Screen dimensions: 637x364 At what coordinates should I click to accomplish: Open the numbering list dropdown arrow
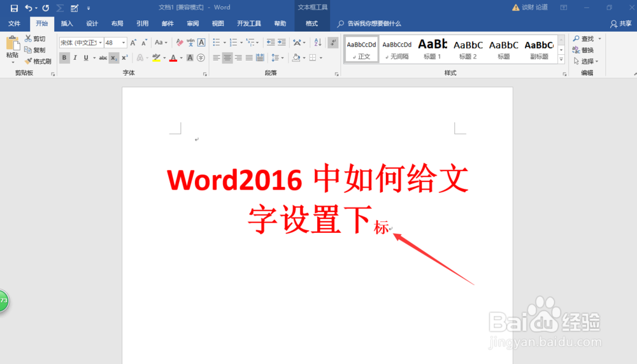pos(241,43)
